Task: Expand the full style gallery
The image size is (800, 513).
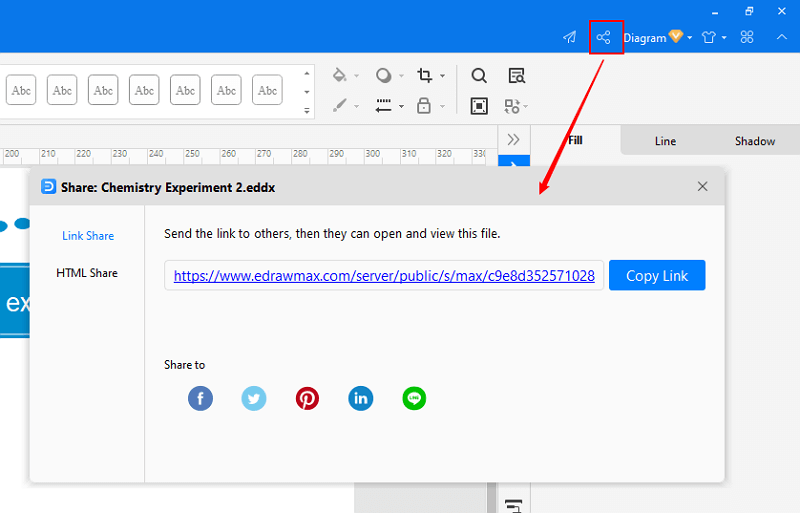Action: [x=307, y=110]
